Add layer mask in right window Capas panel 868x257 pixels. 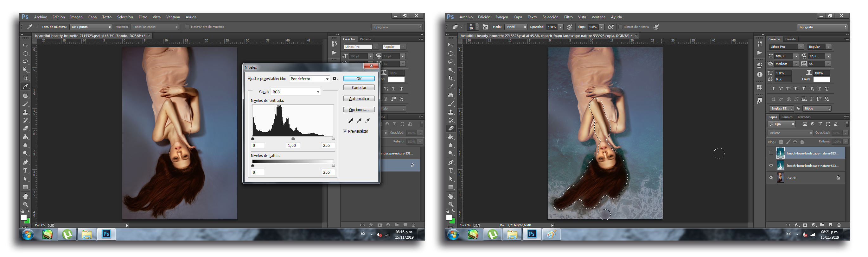pyautogui.click(x=805, y=225)
